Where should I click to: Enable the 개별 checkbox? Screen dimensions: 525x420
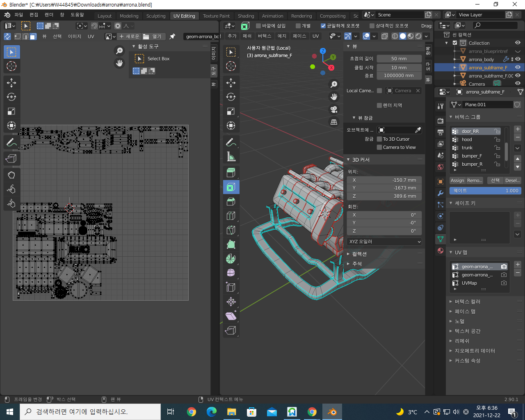pyautogui.click(x=298, y=26)
